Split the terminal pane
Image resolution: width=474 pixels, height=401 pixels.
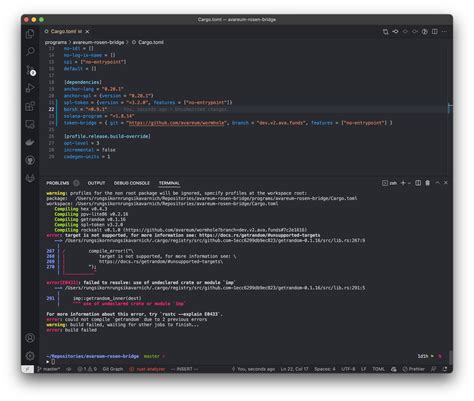(418, 183)
